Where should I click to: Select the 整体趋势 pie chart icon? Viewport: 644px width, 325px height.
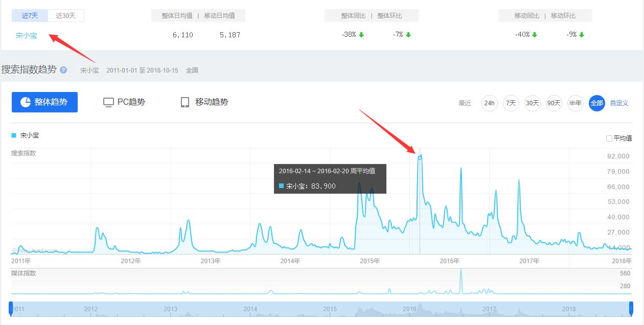click(27, 102)
